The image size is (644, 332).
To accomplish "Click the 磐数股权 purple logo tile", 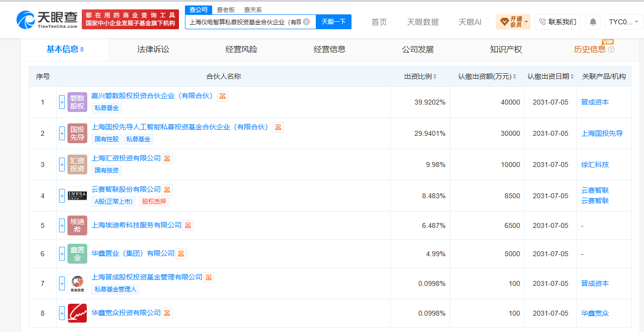I will (77, 102).
